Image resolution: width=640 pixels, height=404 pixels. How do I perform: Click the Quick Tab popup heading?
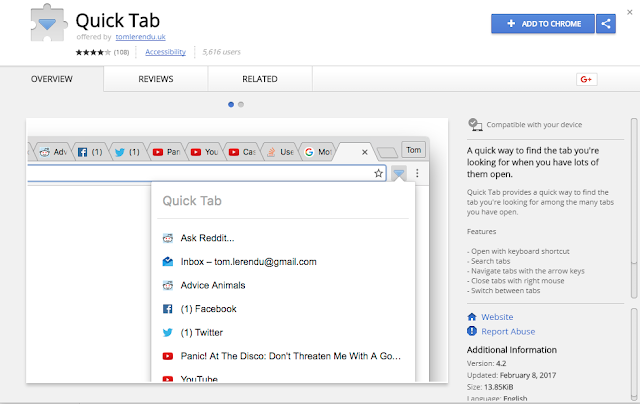click(192, 201)
